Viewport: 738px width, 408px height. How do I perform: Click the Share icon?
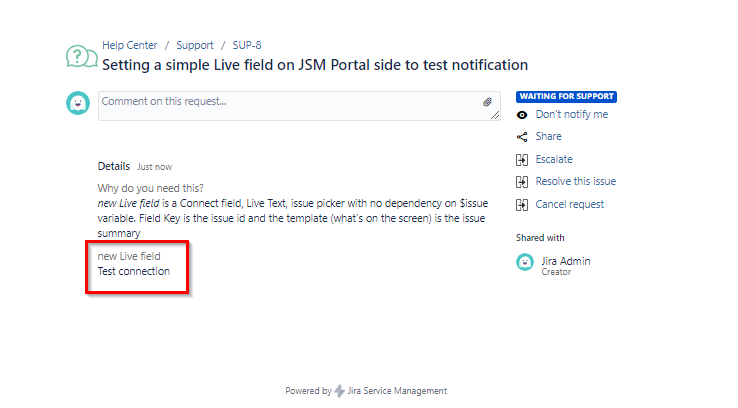pos(522,137)
